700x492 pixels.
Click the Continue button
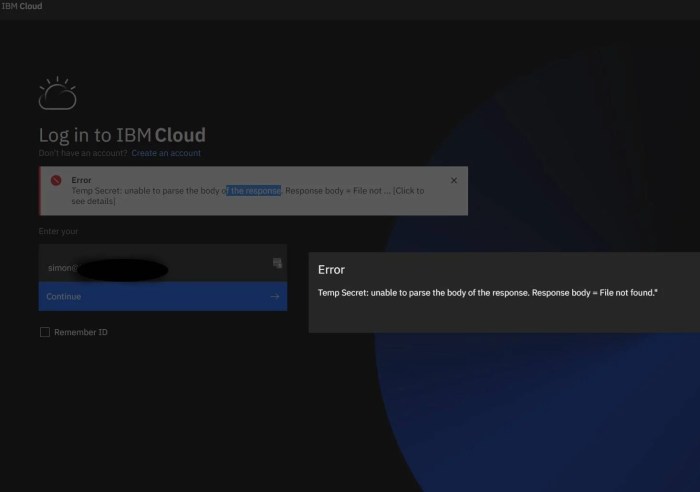162,296
